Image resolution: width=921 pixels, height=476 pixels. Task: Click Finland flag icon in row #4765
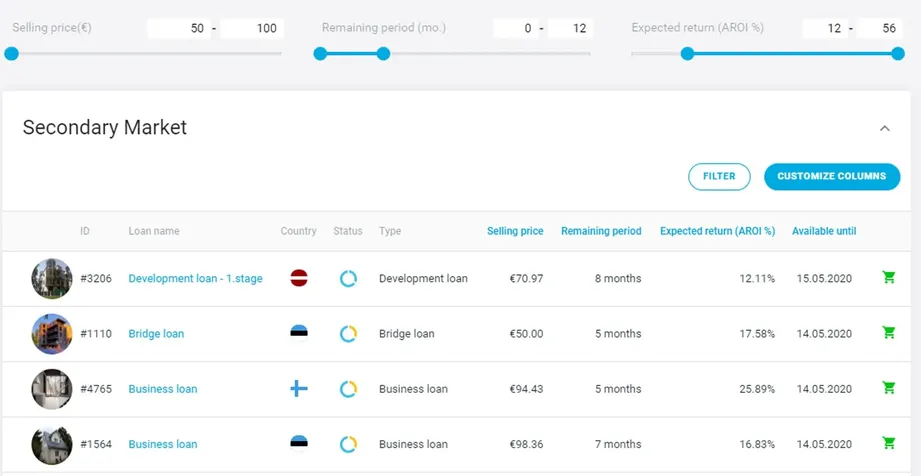[299, 388]
